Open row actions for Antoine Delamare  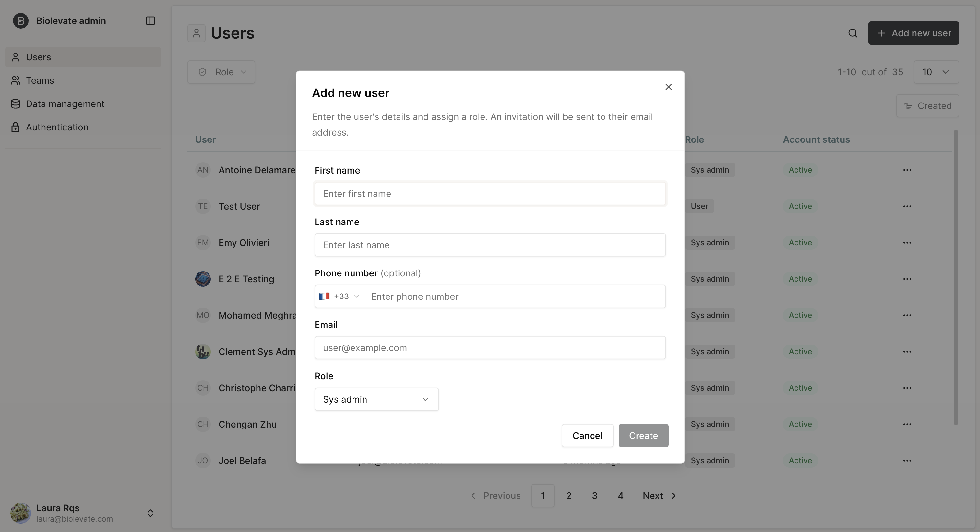[x=907, y=170]
